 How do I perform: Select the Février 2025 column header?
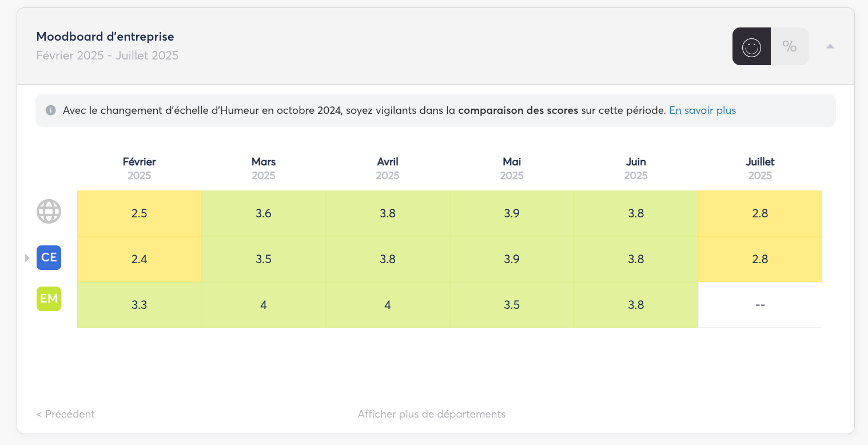point(139,168)
